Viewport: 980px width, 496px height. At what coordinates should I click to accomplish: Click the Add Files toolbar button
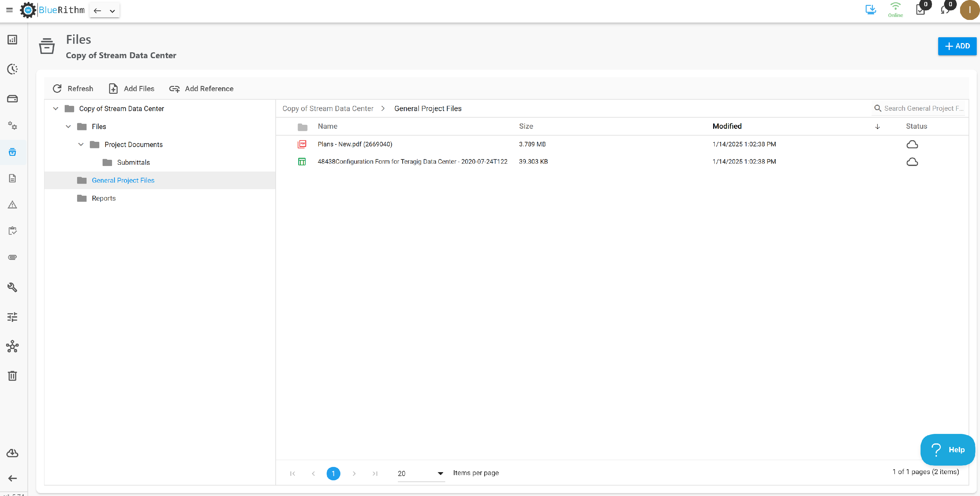pos(131,89)
